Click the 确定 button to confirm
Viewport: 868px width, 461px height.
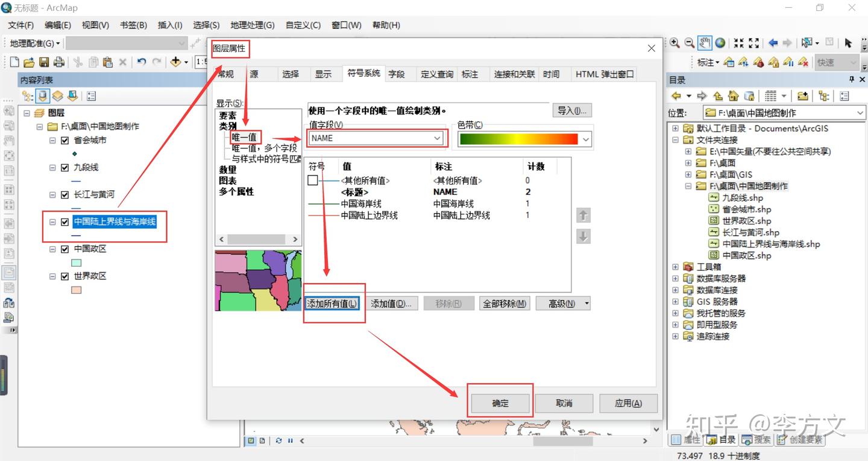[500, 403]
